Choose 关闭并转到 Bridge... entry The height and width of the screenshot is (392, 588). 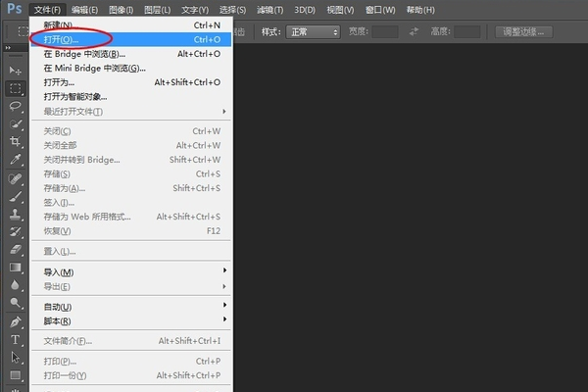[131, 160]
